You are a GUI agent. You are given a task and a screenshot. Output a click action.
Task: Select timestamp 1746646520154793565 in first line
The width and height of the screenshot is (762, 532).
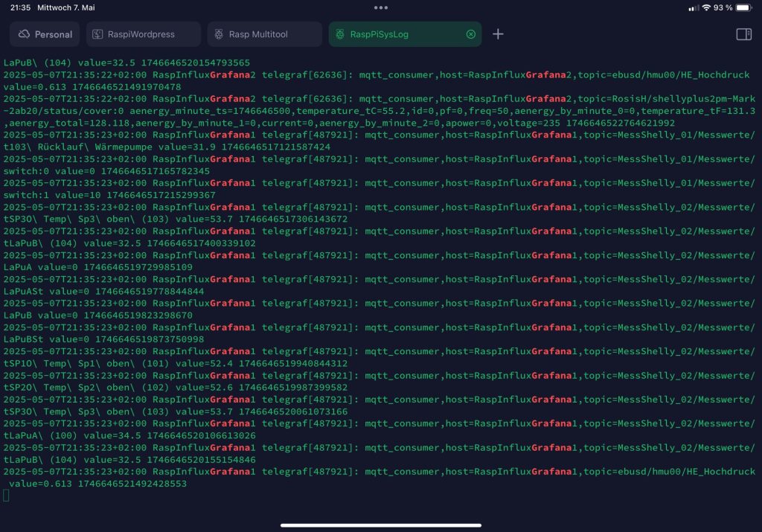click(x=196, y=63)
